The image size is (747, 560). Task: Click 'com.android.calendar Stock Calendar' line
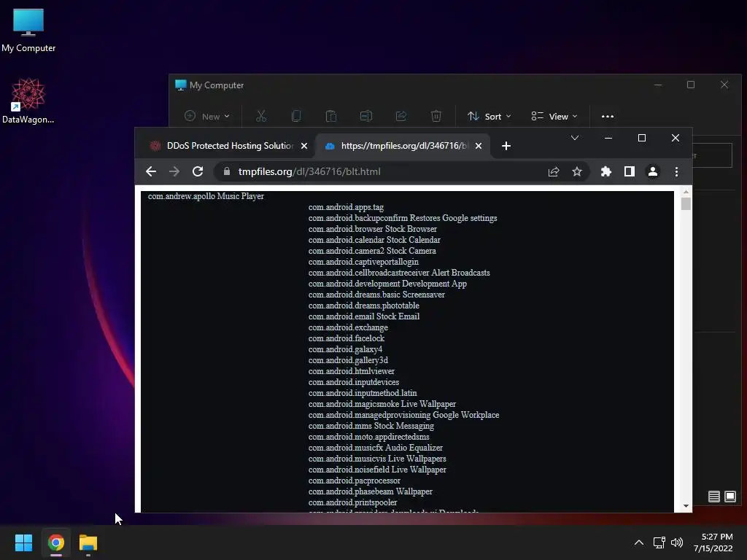[x=374, y=240]
